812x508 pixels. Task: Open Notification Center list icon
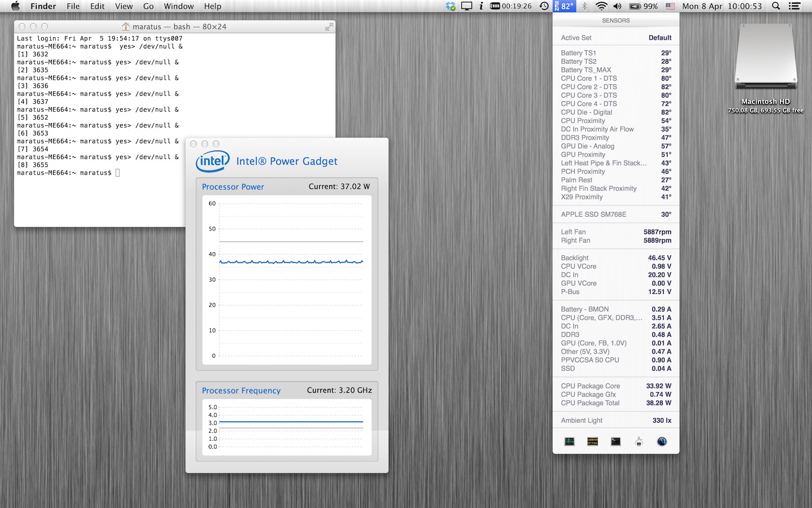795,6
